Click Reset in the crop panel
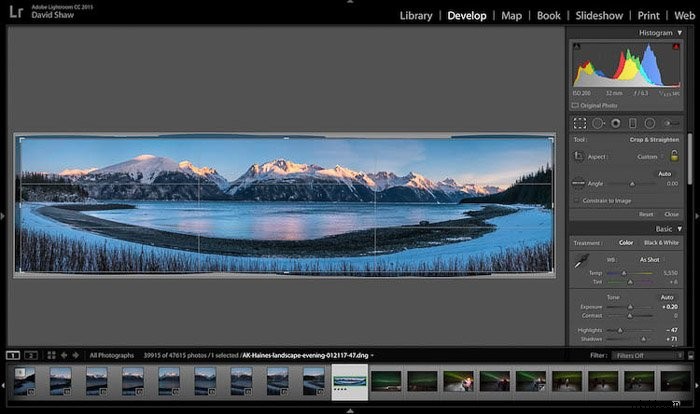Image resolution: width=700 pixels, height=414 pixels. (x=646, y=214)
